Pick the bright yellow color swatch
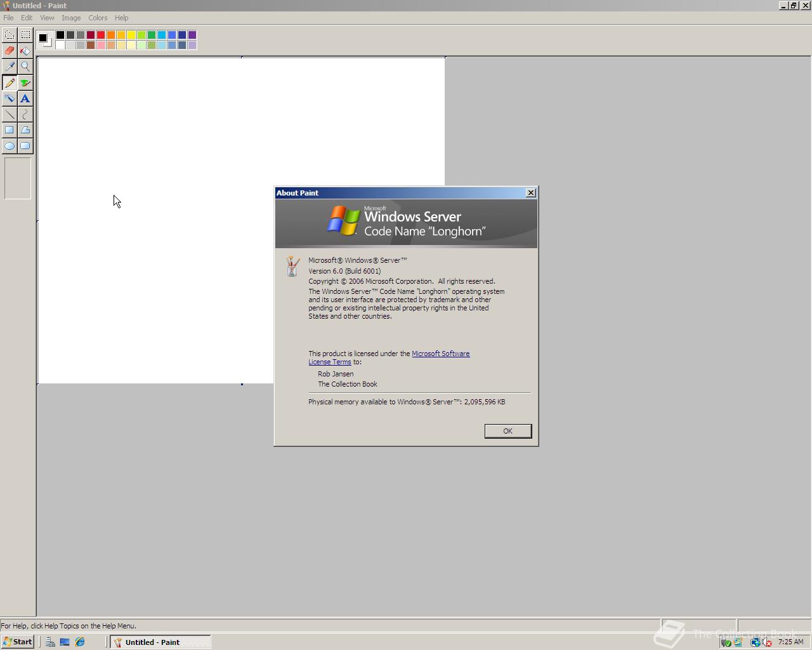 tap(131, 35)
